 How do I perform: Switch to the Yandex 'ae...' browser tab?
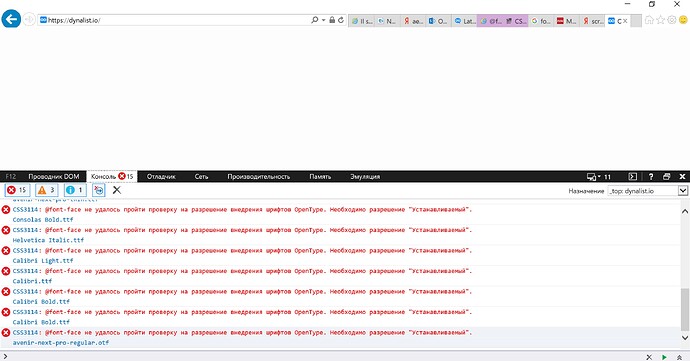[413, 21]
